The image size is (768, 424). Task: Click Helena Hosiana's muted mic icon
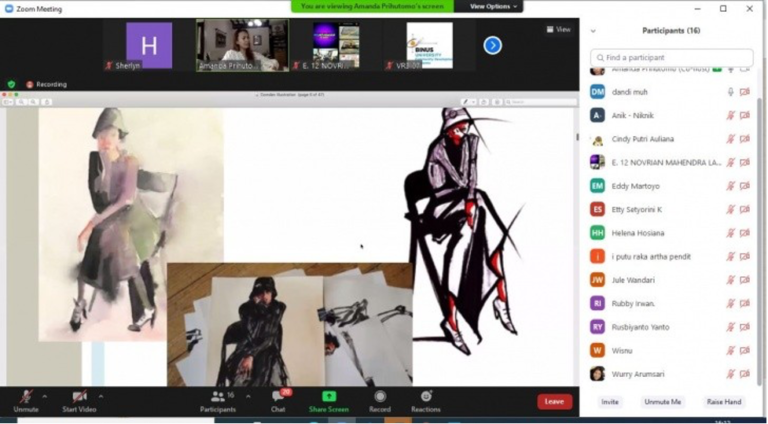[730, 233]
